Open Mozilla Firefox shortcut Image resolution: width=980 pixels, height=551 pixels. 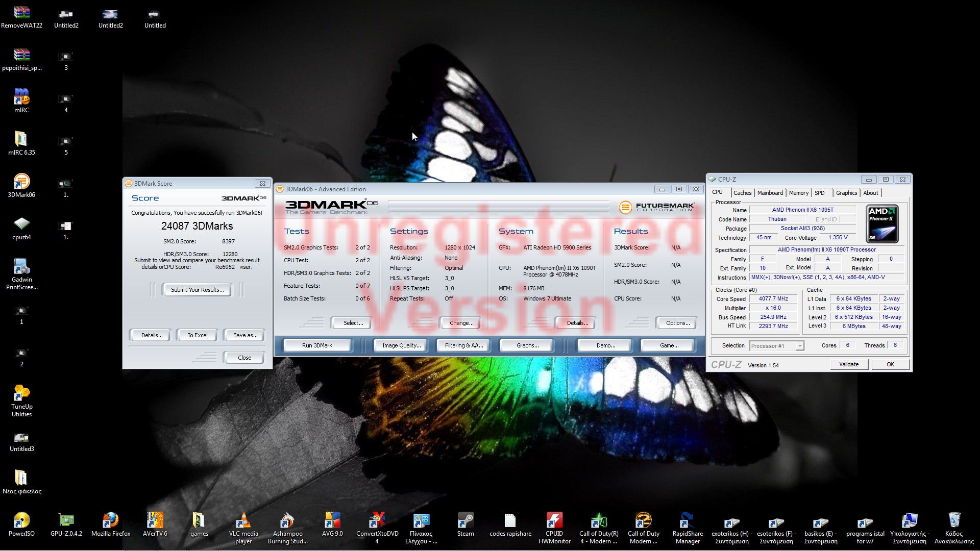click(110, 524)
